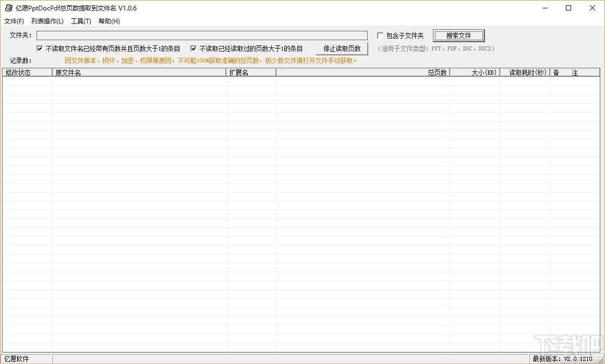The image size is (605, 364).
Task: Sort by 总页数 column header
Action: (363, 72)
